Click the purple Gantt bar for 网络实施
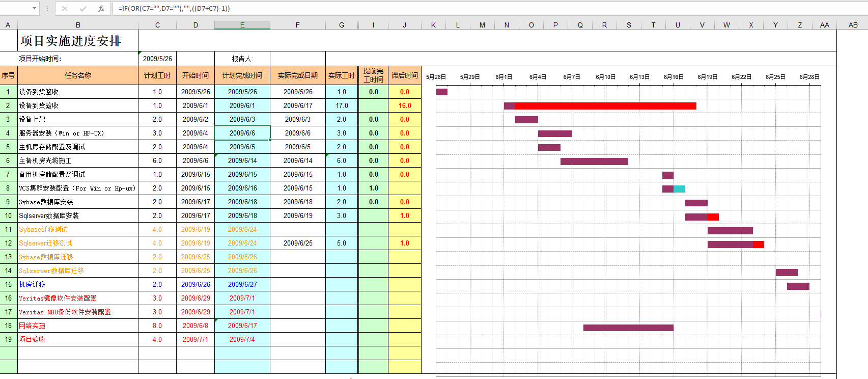Image resolution: width=868 pixels, height=379 pixels. 628,328
